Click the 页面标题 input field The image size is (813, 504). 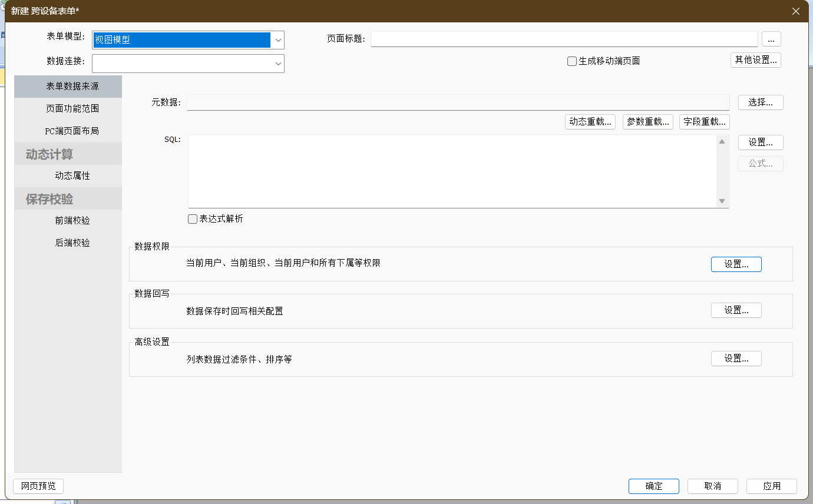(x=563, y=39)
